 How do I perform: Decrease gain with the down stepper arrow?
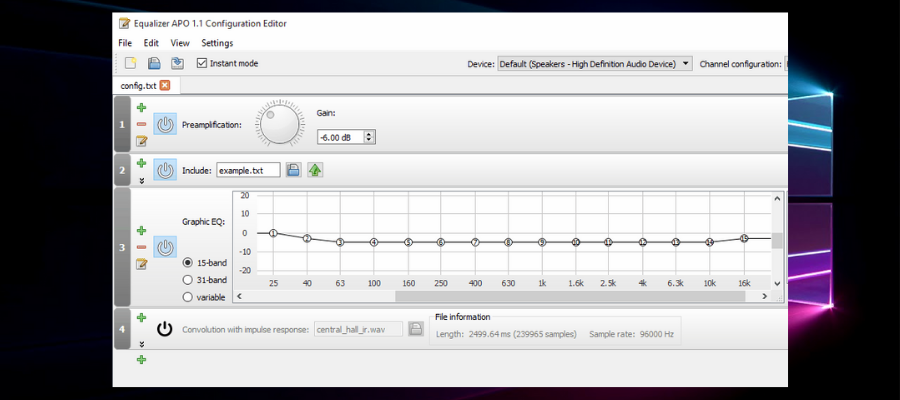pyautogui.click(x=370, y=141)
